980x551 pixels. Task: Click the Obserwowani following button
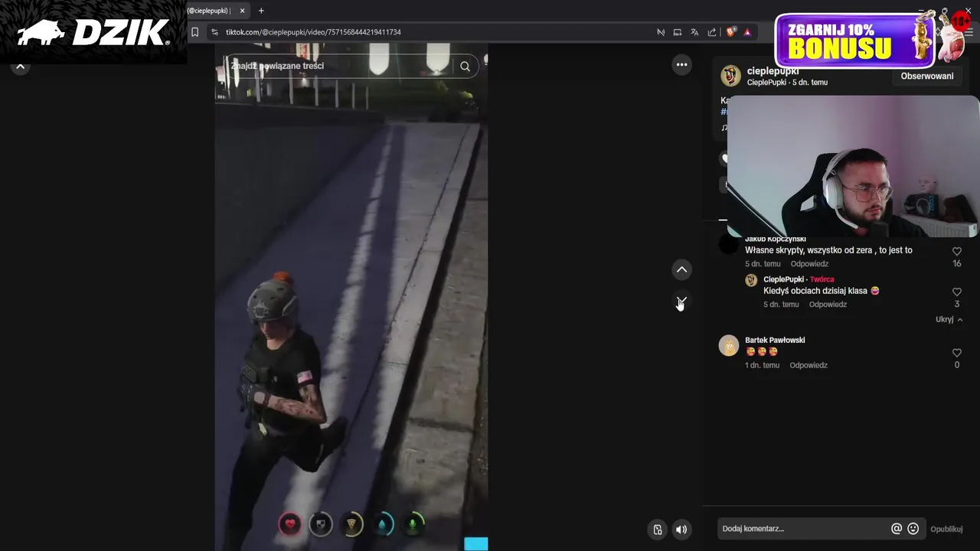point(927,76)
